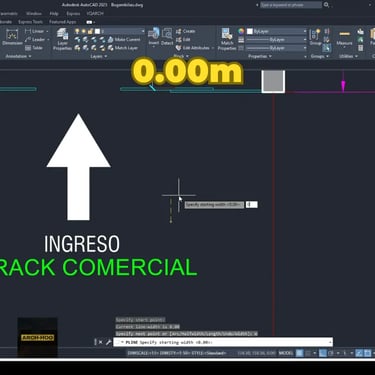Screen dimensions: 375x375
Task: Open Layer Properties manager
Action: [62, 39]
